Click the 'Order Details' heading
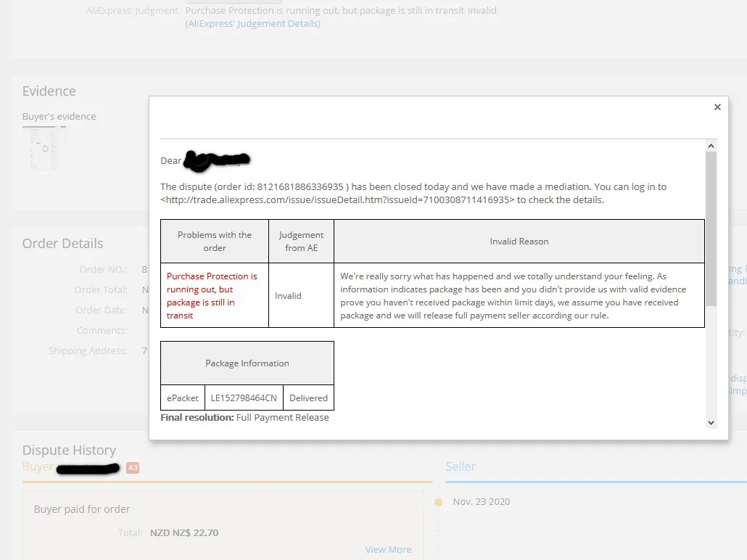The image size is (747, 560). [63, 244]
